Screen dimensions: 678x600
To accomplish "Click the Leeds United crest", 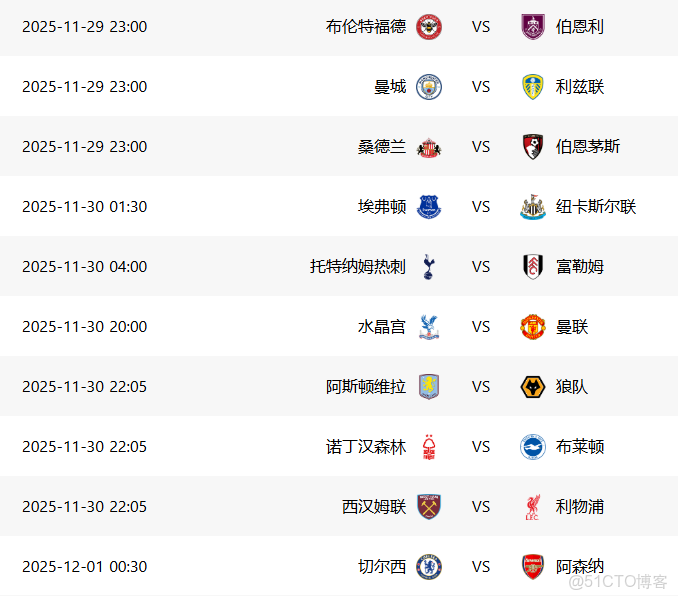I will pos(533,87).
